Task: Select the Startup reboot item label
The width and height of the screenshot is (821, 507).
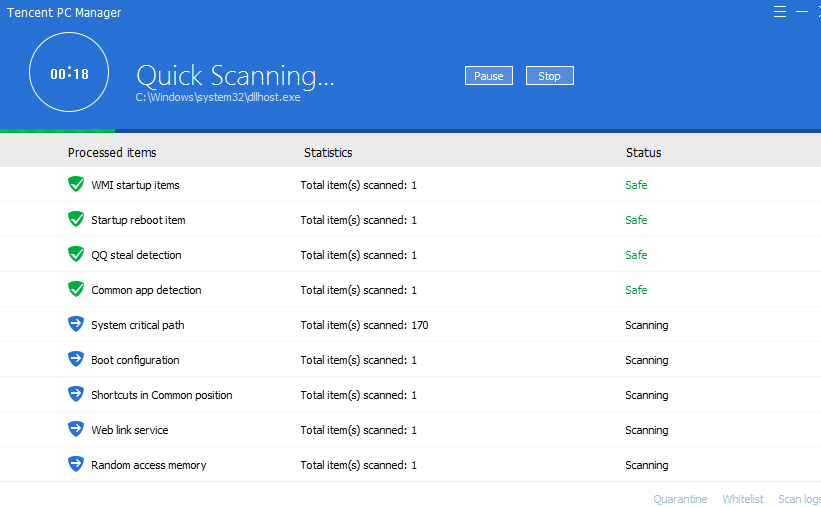Action: (x=138, y=220)
